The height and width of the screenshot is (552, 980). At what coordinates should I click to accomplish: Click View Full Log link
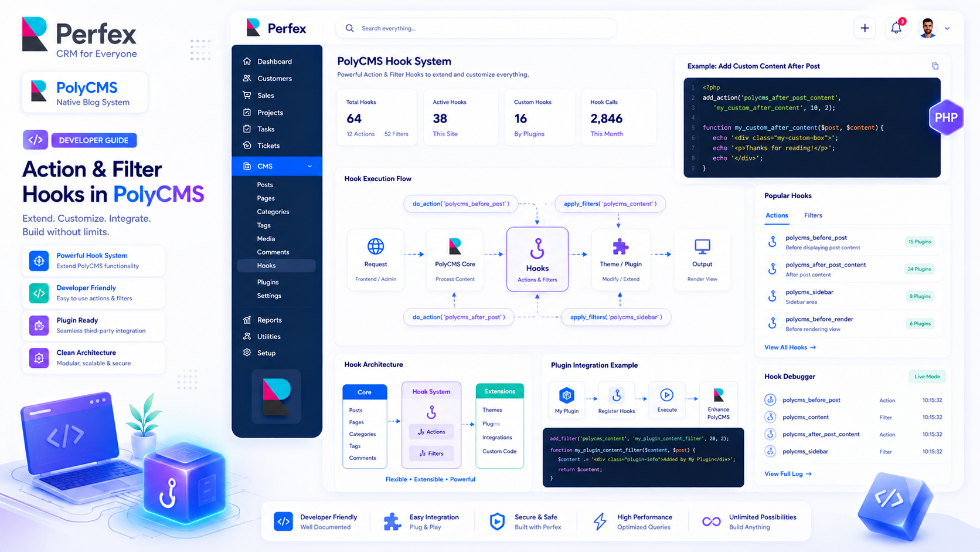788,474
